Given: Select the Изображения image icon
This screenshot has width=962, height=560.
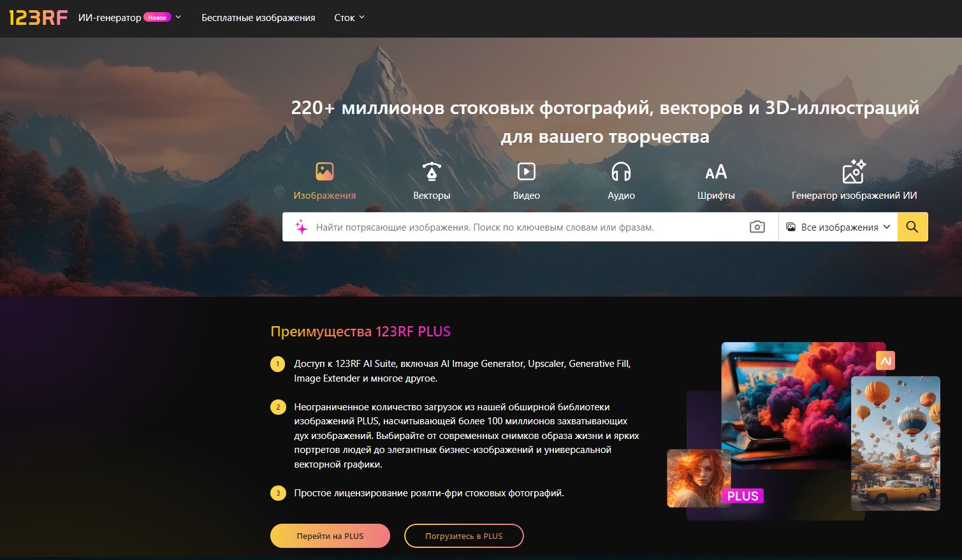Looking at the screenshot, I should 324,171.
